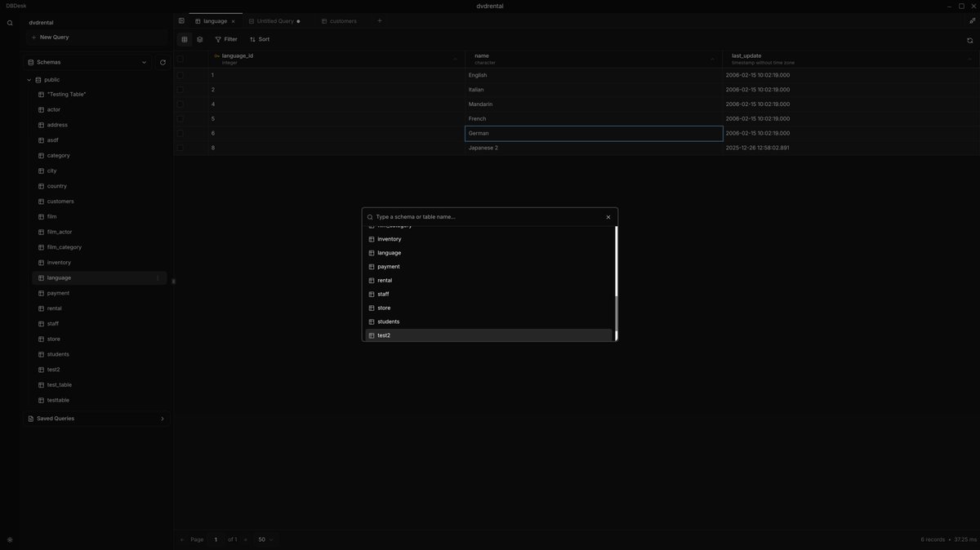Open the testtable table in sidebar
Image resolution: width=980 pixels, height=550 pixels.
pos(99,400)
